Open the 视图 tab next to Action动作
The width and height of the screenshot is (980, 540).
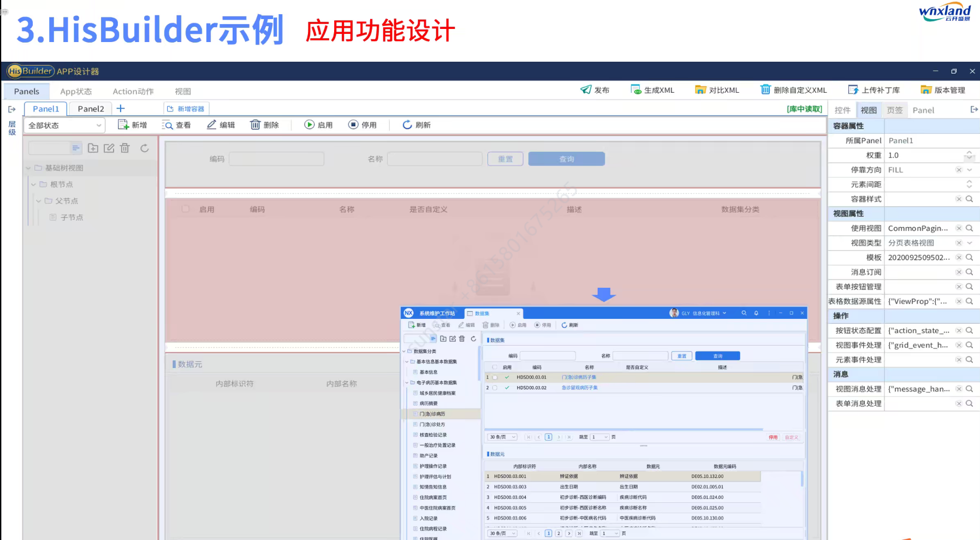183,91
